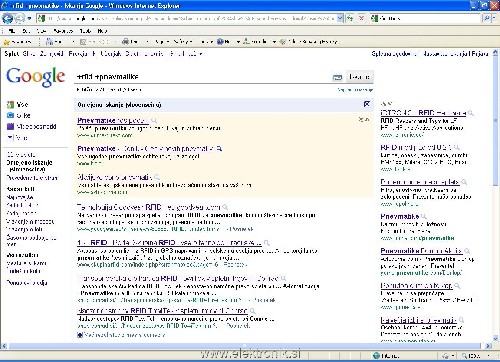The height and width of the screenshot is (362, 500).
Task: Open Zemljevidi in Google top navigation
Action: 51,53
